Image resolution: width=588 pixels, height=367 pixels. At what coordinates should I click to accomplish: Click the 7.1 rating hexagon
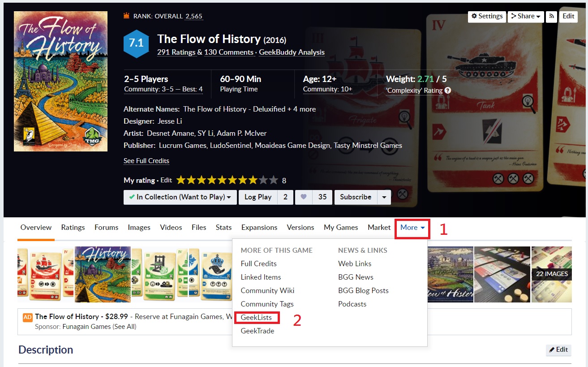click(x=136, y=43)
